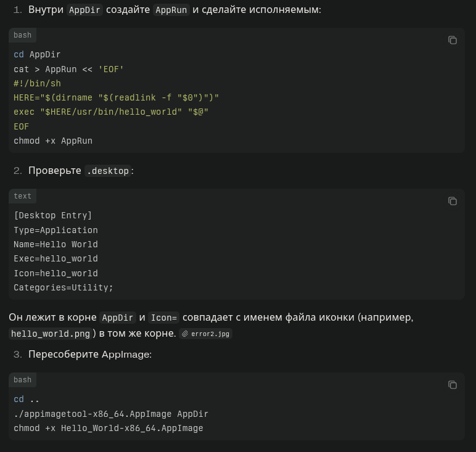This screenshot has width=476, height=452.
Task: Click the 'chmod +x Hello_World-x86_64.AppImage' line
Action: (109, 428)
